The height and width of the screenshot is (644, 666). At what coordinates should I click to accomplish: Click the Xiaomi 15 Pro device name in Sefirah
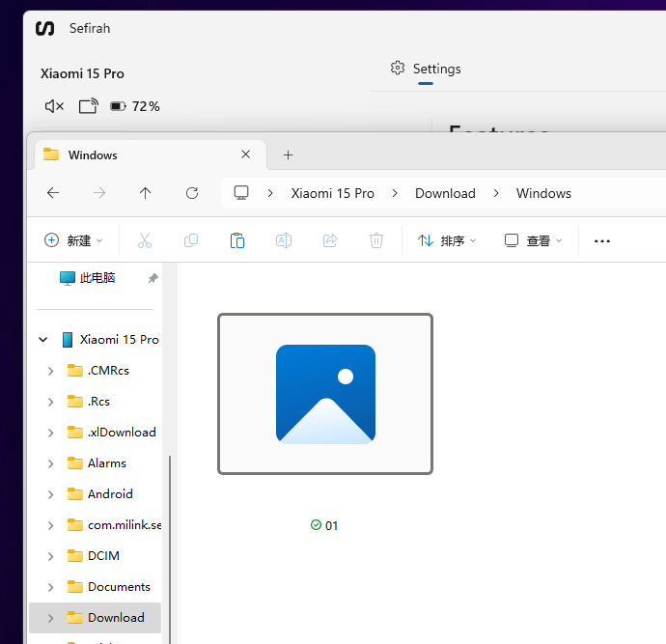82,73
